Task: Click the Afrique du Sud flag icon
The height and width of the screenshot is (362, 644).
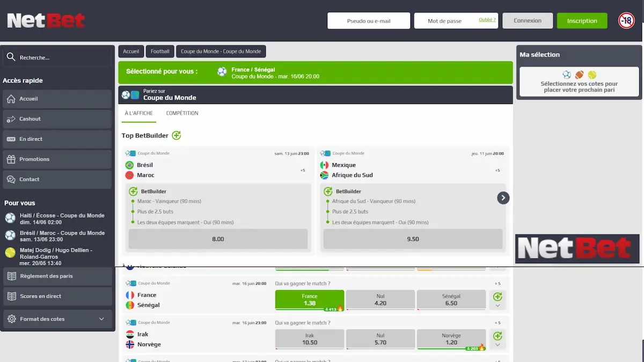Action: [324, 175]
